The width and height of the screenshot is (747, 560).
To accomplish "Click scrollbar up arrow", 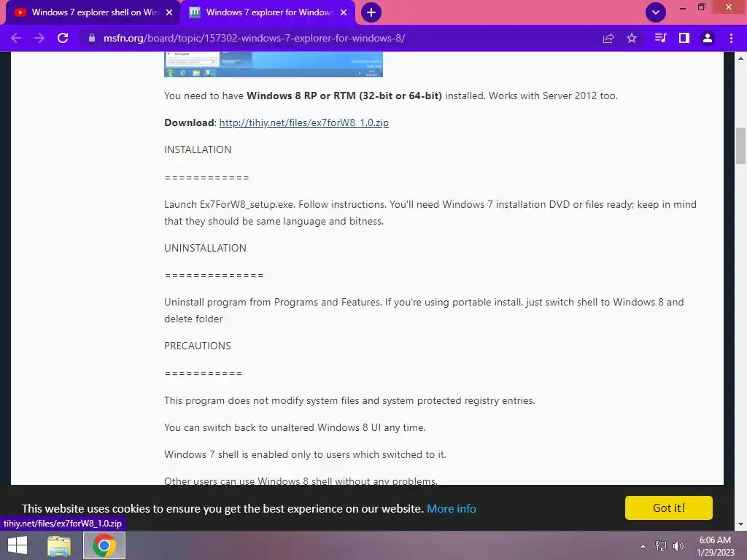I will tap(741, 58).
